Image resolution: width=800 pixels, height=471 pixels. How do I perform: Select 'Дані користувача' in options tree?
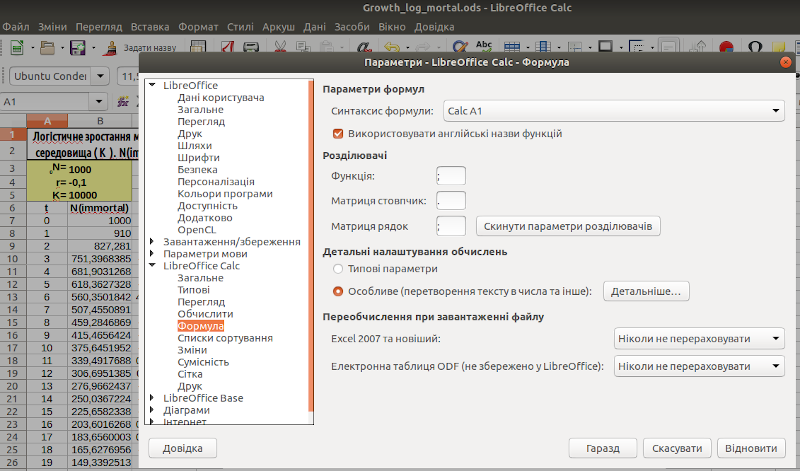point(220,97)
